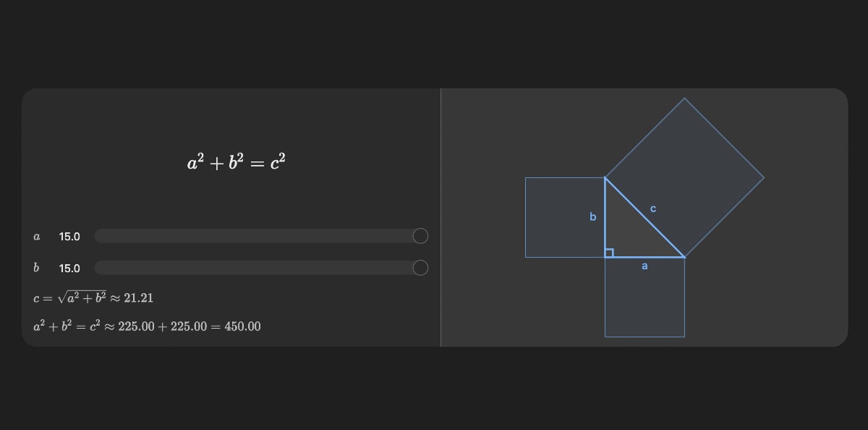Click the right-angle marker in the triangle
This screenshot has height=430, width=868.
(x=609, y=253)
